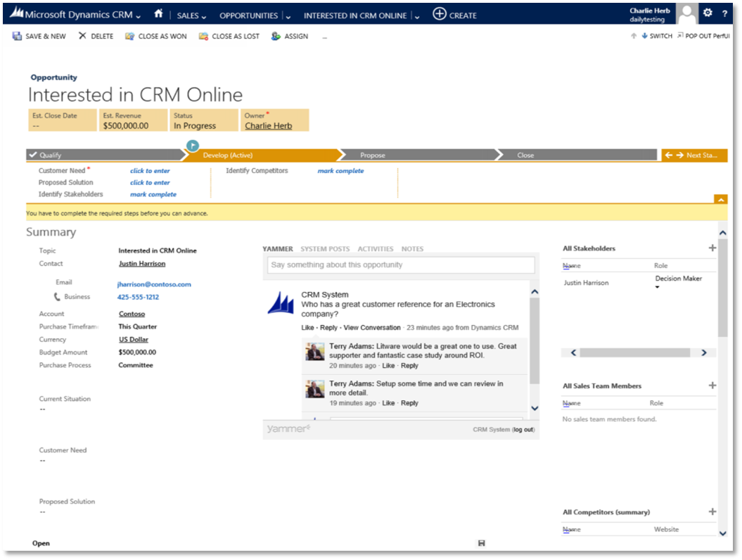Screen dimensions: 742x560
Task: Close opportunity as Won
Action: pyautogui.click(x=155, y=36)
